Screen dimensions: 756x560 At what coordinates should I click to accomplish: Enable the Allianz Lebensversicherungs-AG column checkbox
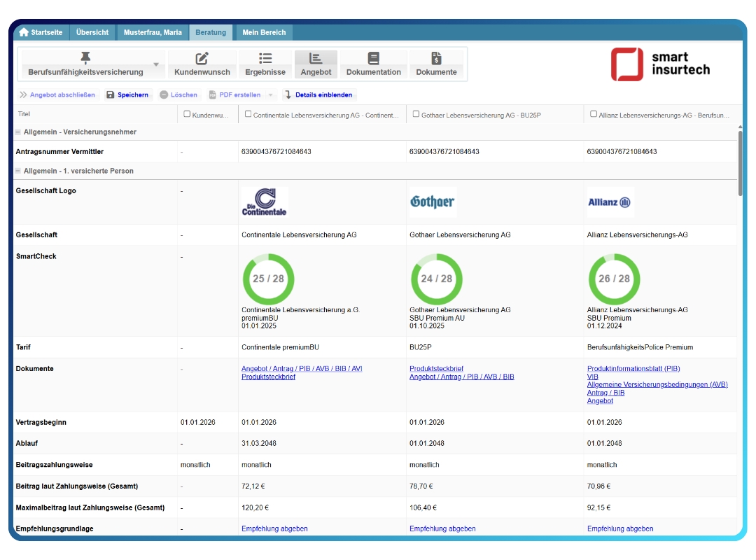594,114
